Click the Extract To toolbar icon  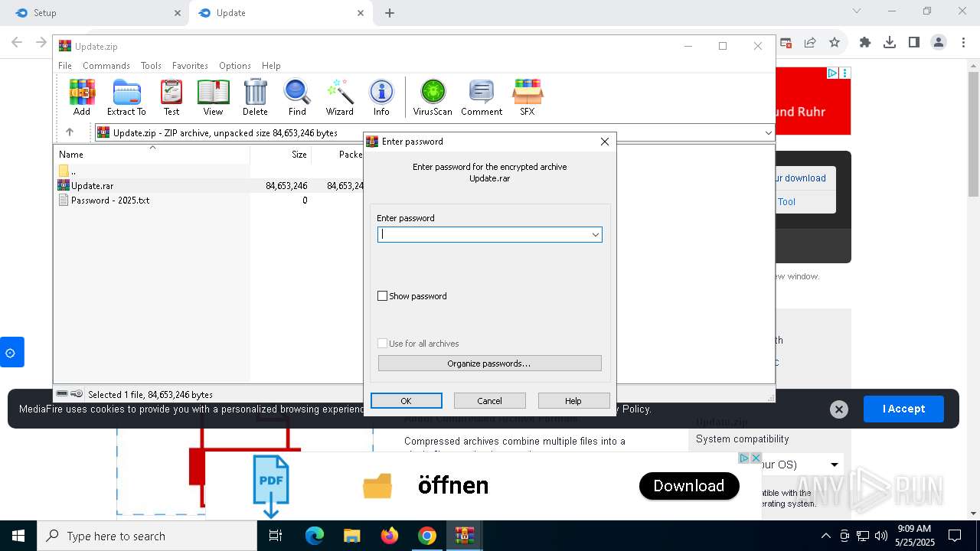pyautogui.click(x=126, y=97)
